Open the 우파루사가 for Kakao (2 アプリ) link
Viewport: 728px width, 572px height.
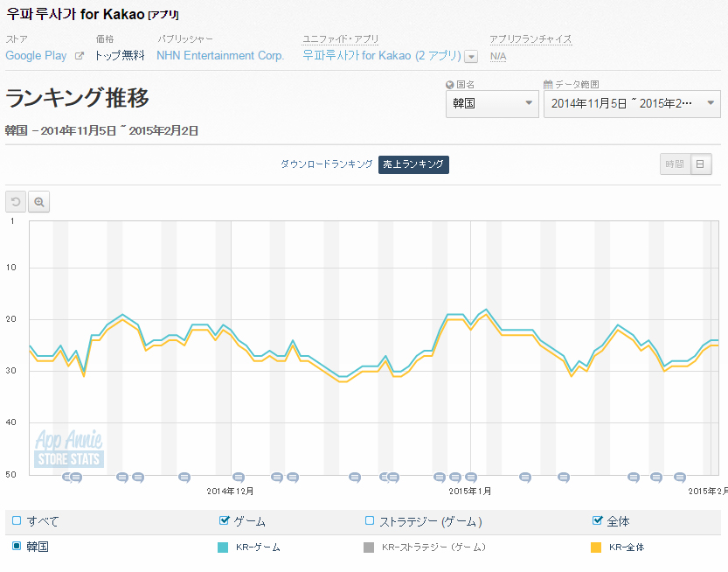pos(382,56)
